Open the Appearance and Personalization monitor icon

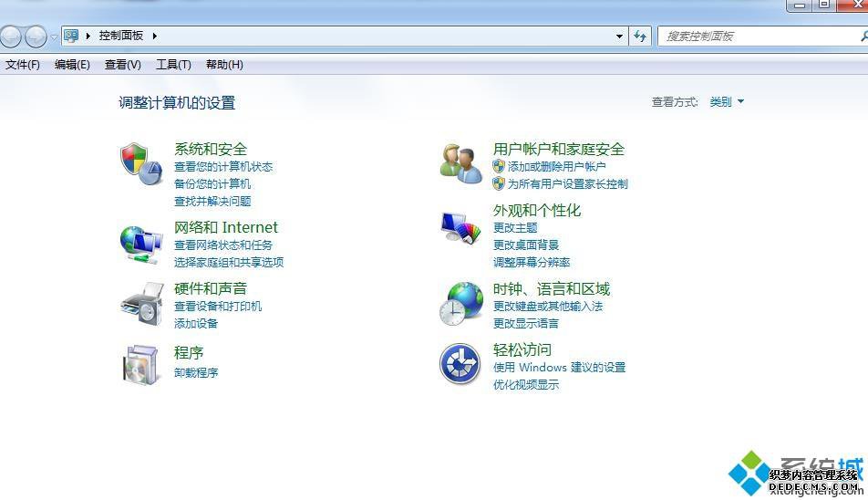point(461,227)
